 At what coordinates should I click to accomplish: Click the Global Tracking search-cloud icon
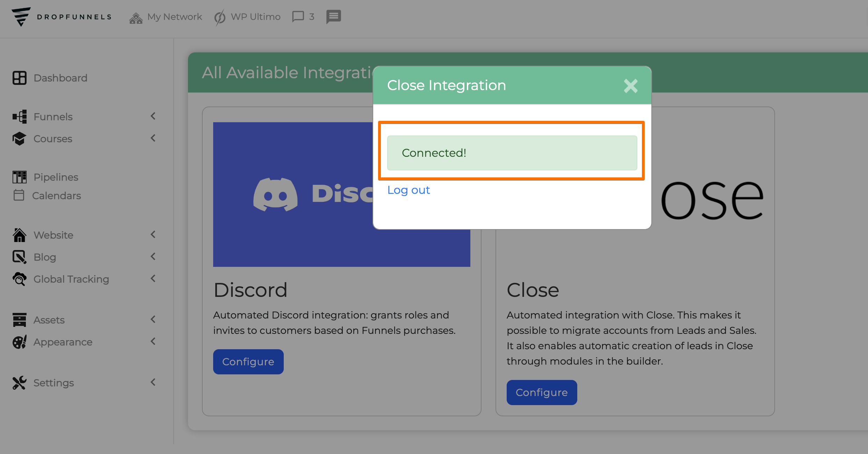point(20,279)
